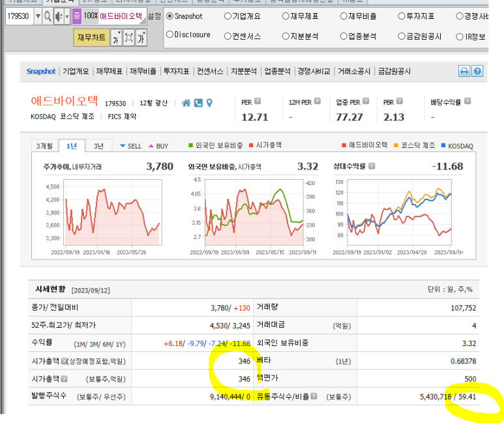504x423 pixels.
Task: Select the 재무비율 radio button
Action: tap(344, 16)
